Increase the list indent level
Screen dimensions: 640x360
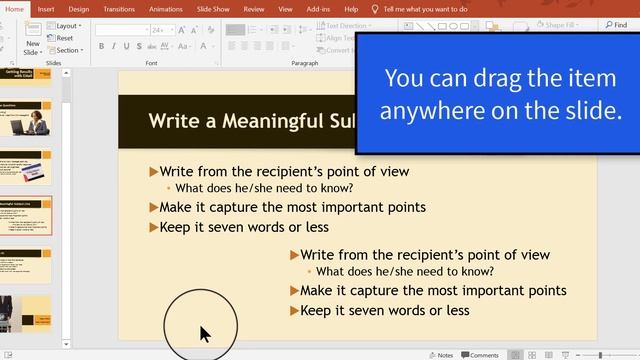point(287,29)
